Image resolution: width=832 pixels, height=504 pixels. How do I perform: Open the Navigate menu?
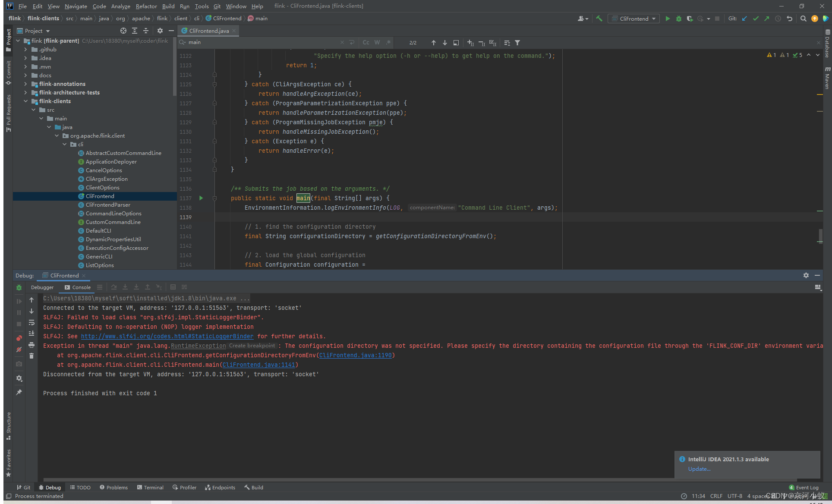76,6
